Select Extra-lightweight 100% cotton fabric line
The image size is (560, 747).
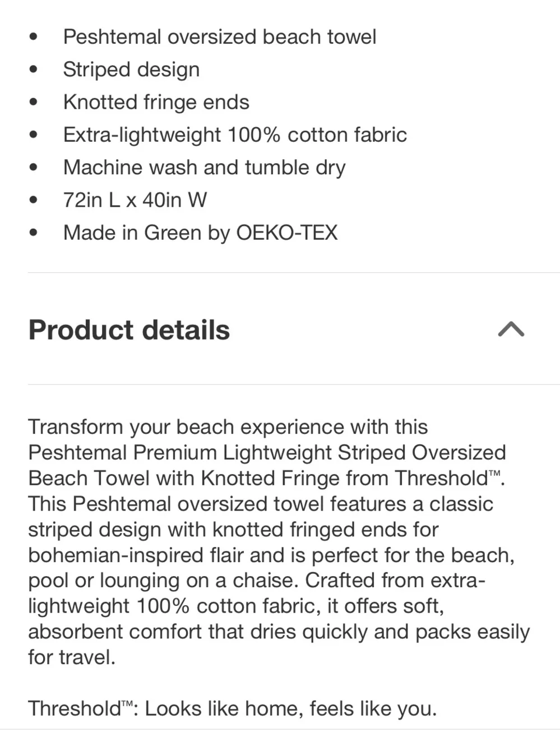tap(235, 134)
